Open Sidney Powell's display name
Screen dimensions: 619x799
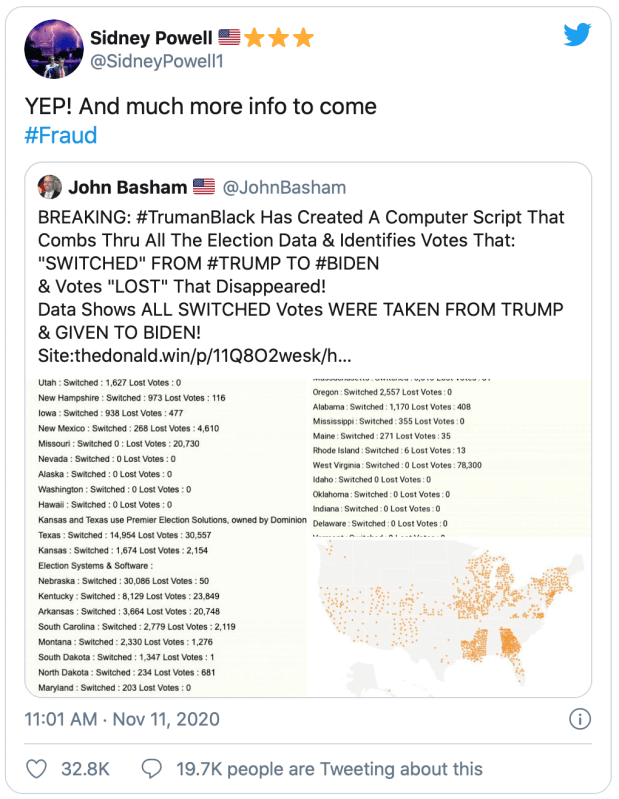152,38
